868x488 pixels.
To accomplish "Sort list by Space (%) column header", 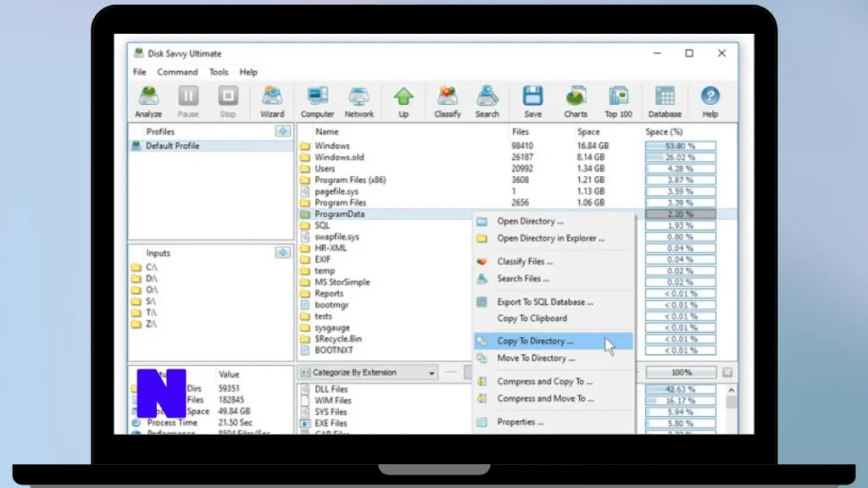I will point(665,131).
